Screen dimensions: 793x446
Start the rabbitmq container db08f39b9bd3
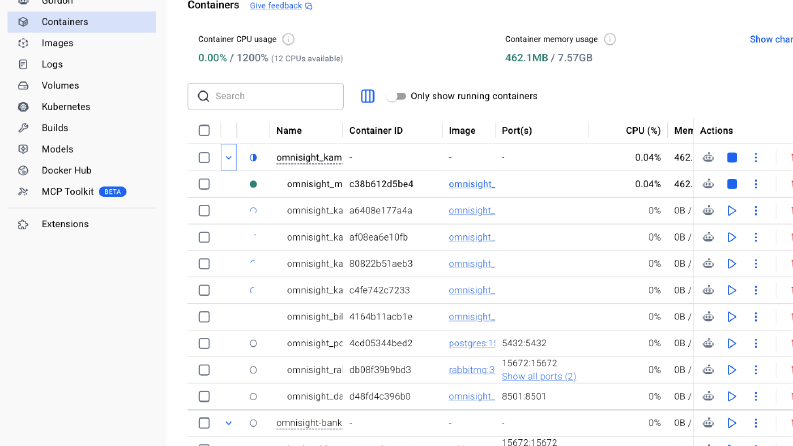click(x=732, y=370)
